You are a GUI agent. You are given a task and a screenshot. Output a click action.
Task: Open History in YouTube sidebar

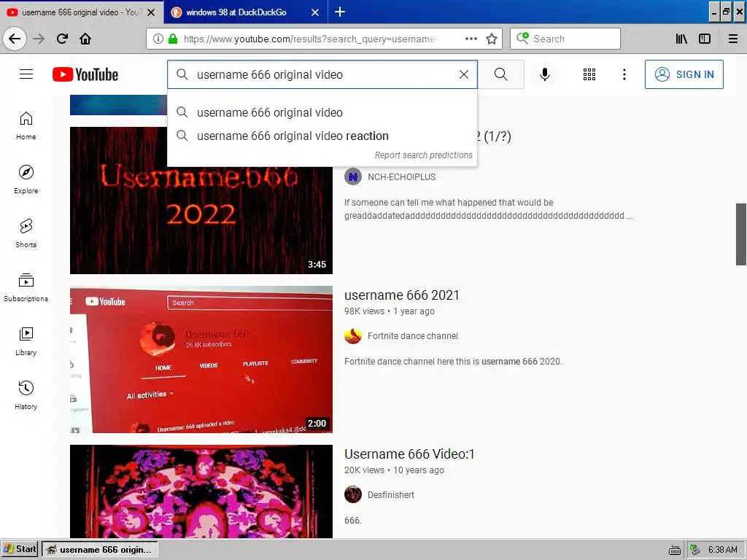click(26, 396)
